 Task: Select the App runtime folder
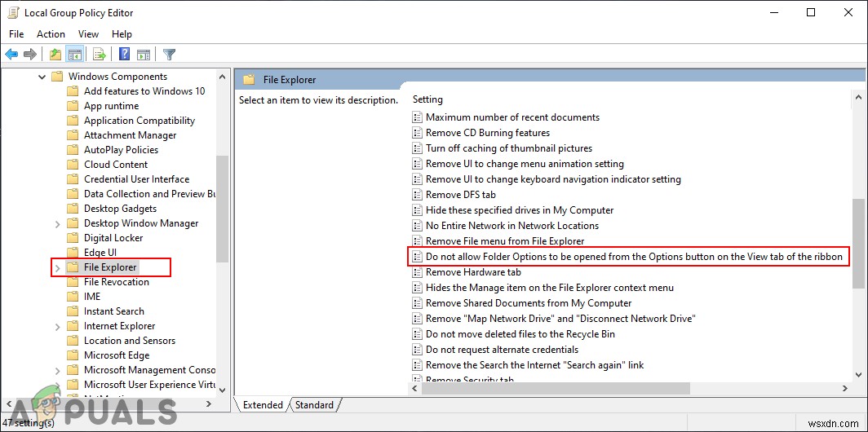(x=111, y=106)
